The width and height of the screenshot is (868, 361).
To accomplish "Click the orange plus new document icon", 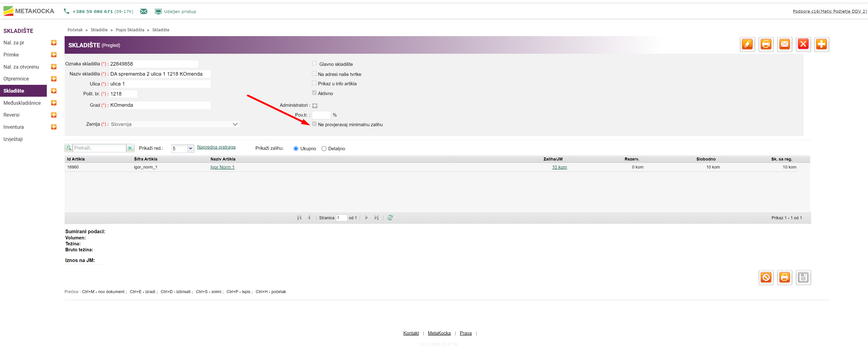I will 821,44.
